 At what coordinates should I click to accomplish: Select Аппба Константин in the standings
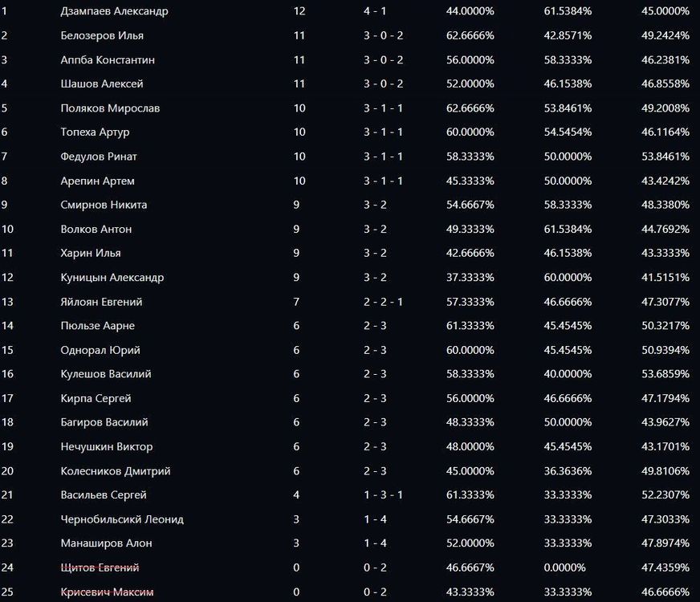pos(108,59)
